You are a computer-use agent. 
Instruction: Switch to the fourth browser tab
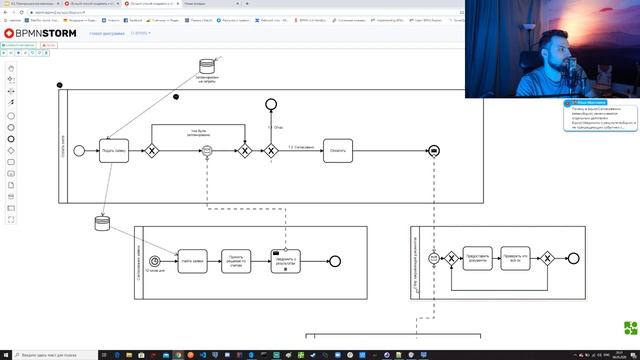[x=211, y=3]
